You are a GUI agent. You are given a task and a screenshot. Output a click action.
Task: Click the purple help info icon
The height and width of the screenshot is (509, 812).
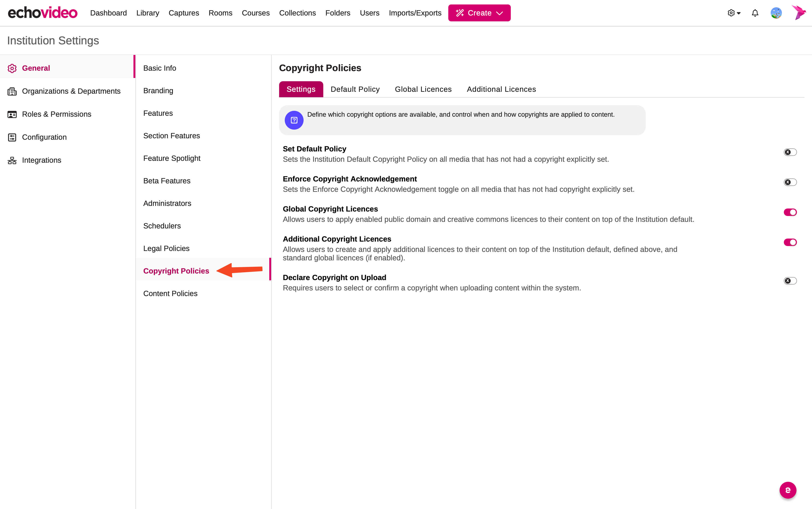tap(294, 120)
